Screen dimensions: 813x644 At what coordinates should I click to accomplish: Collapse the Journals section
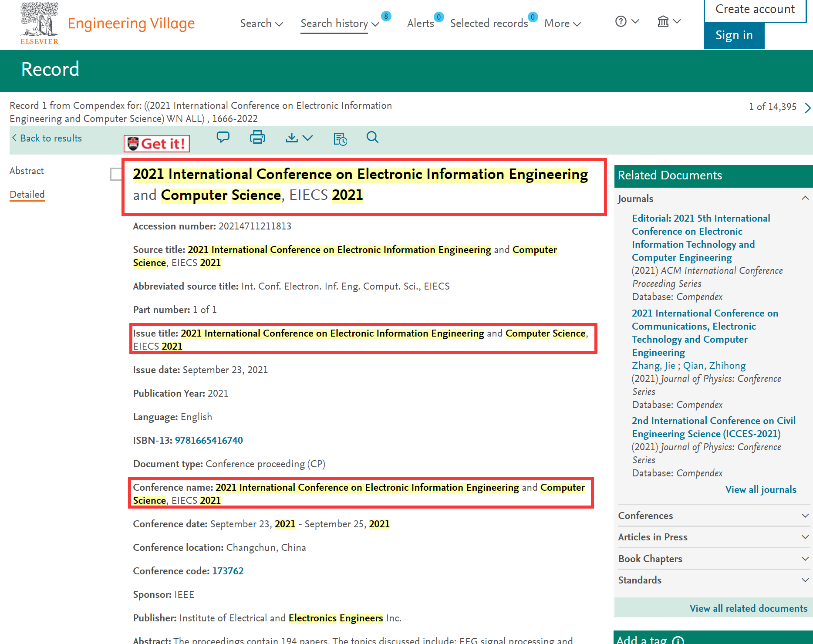point(805,198)
